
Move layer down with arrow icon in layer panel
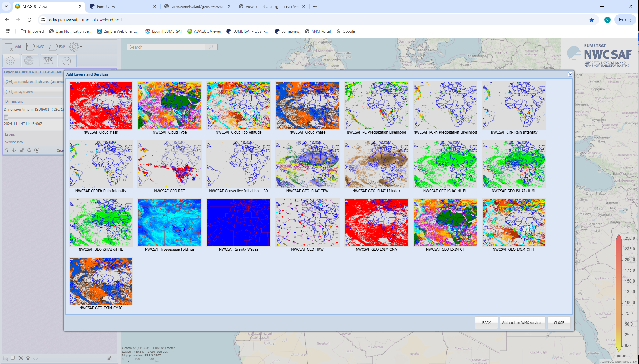pyautogui.click(x=14, y=150)
